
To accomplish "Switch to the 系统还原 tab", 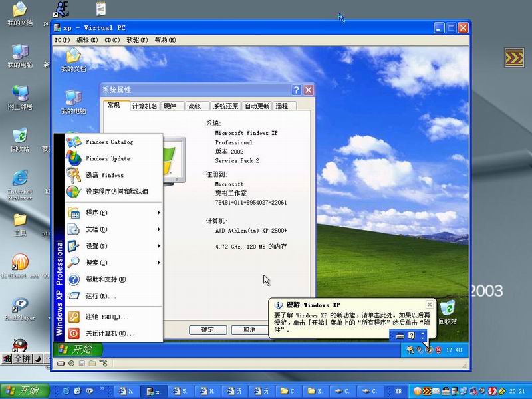I will (225, 106).
